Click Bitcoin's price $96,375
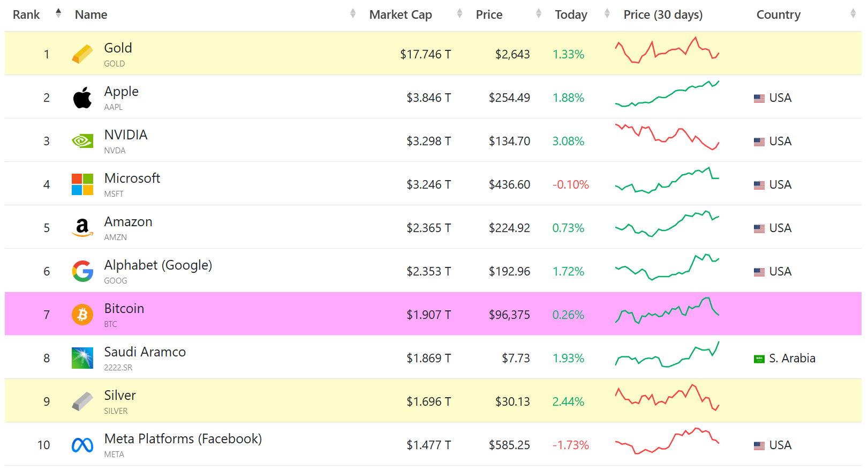Screen dimensions: 868x469 click(x=509, y=315)
